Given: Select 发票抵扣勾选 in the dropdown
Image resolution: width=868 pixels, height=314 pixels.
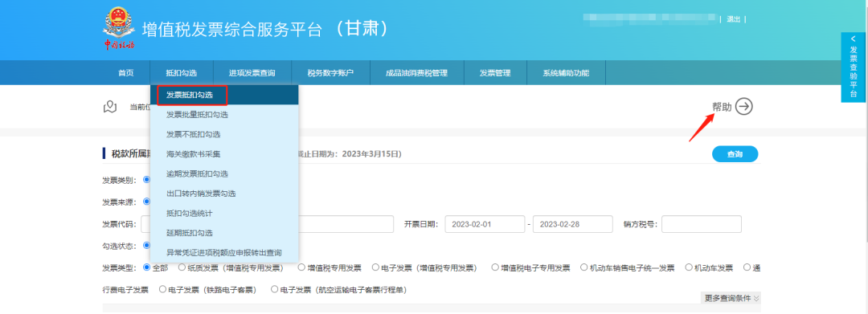Looking at the screenshot, I should 224,95.
